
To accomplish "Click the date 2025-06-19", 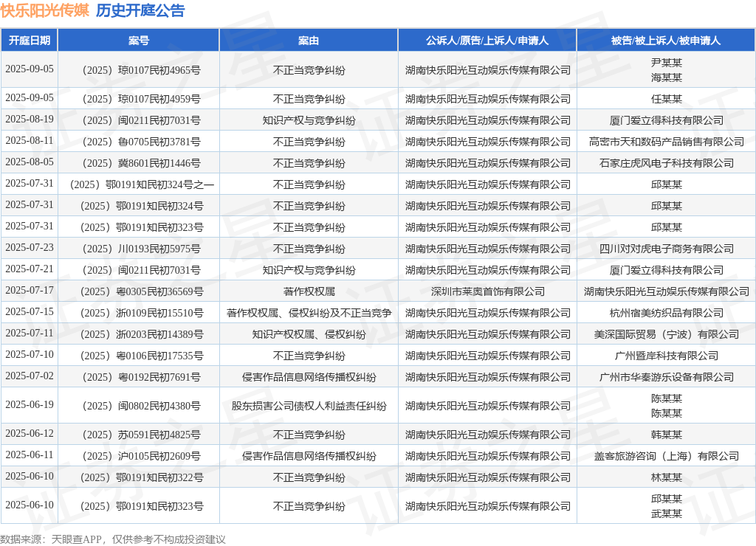I will [x=30, y=404].
